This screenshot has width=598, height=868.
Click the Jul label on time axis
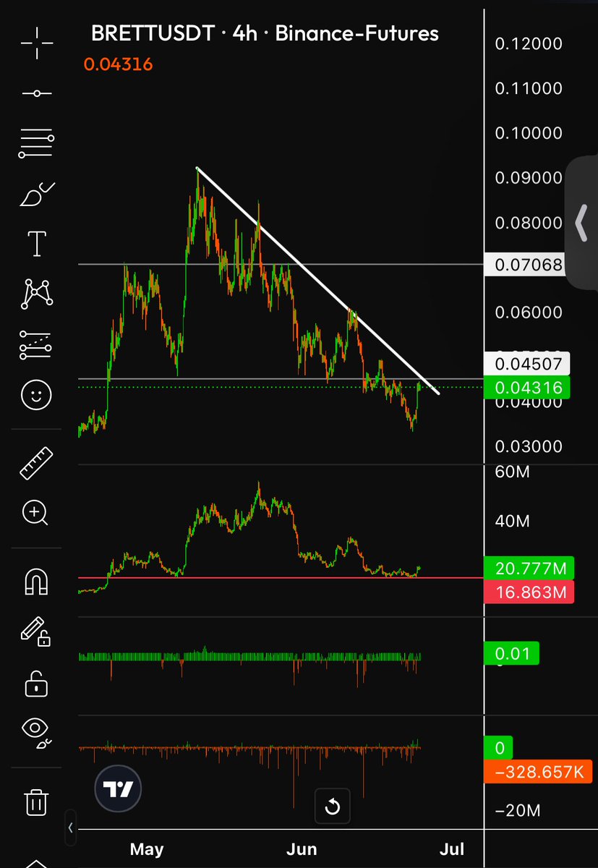point(452,848)
